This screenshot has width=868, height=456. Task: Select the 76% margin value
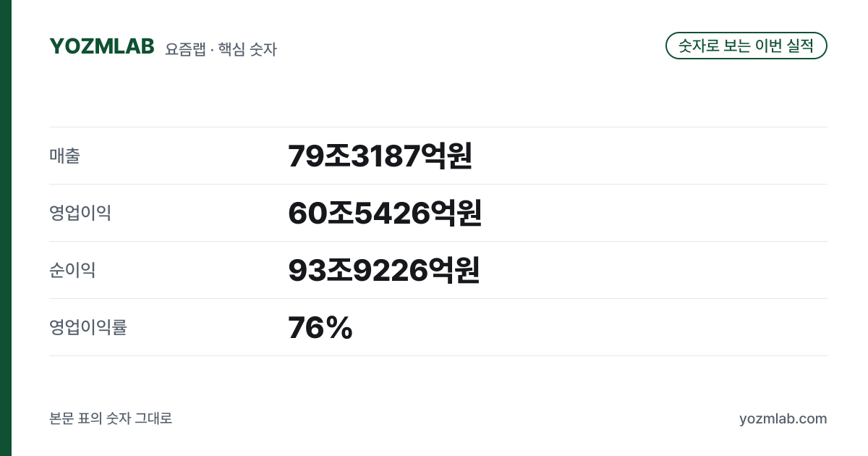[x=320, y=328]
